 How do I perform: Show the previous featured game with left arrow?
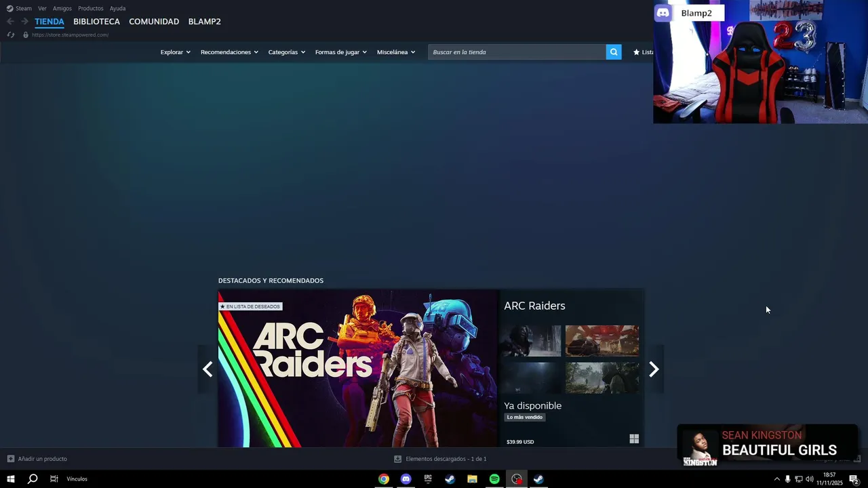click(x=208, y=369)
